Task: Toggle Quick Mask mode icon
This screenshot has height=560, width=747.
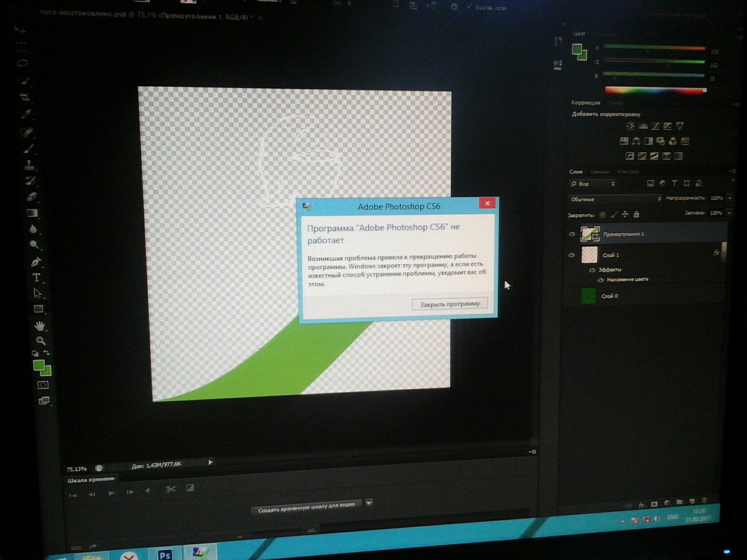Action: point(43,385)
